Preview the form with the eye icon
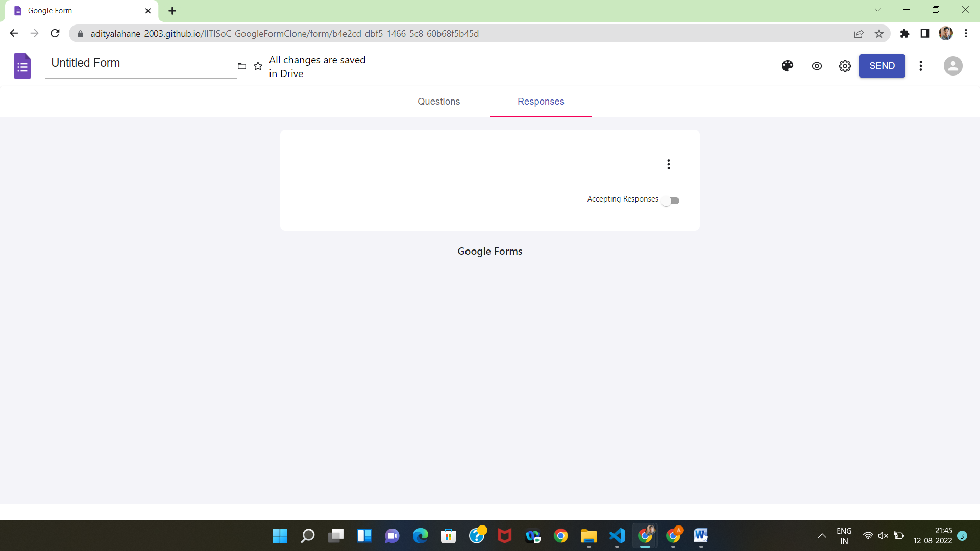Screen dimensions: 980x551 [817, 66]
